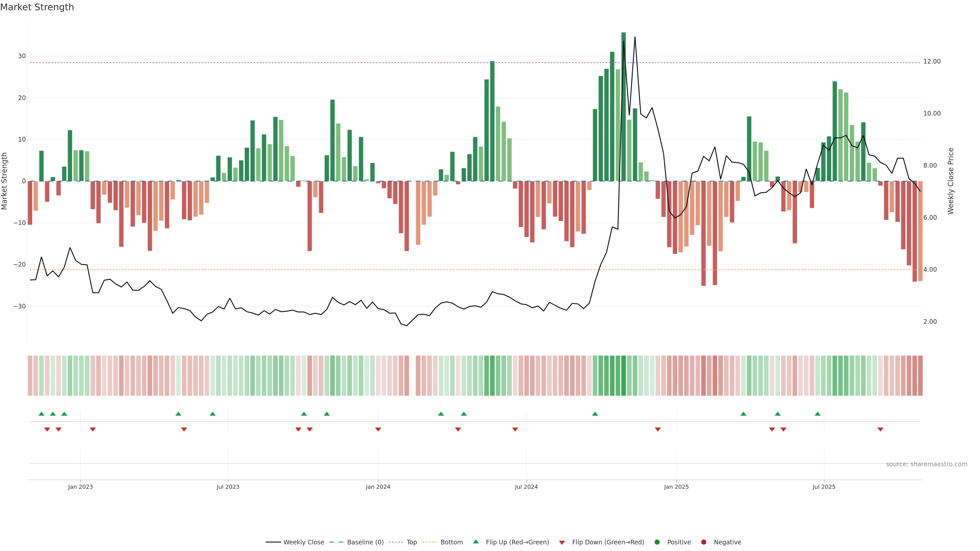Click the last red flip-down triangle marker
Screen dimensions: 980x551
point(880,429)
